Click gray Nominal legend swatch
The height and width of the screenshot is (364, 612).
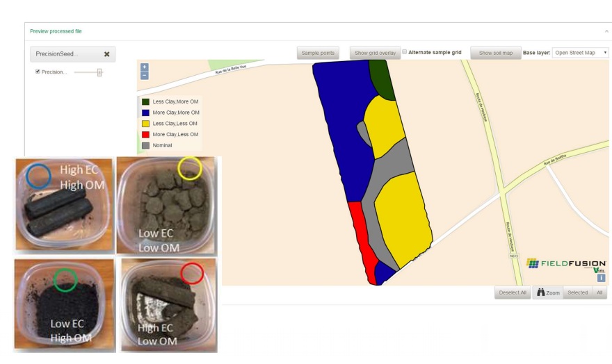tap(145, 145)
